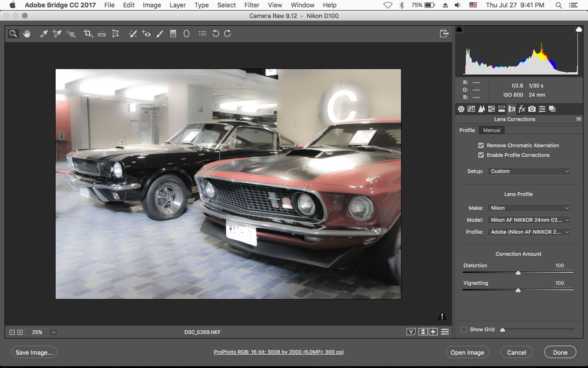Toggle shadow clipping warning in histogram
588x368 pixels.
pos(459,29)
